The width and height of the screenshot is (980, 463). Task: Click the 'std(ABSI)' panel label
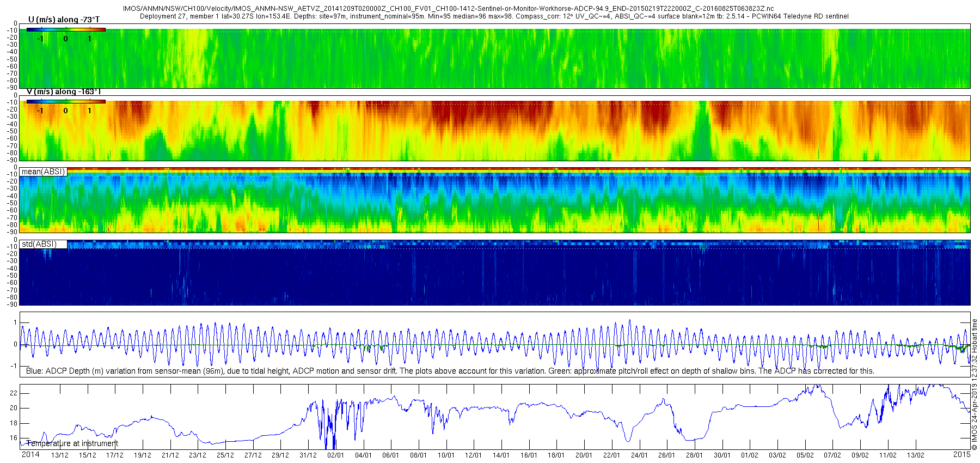[x=39, y=244]
